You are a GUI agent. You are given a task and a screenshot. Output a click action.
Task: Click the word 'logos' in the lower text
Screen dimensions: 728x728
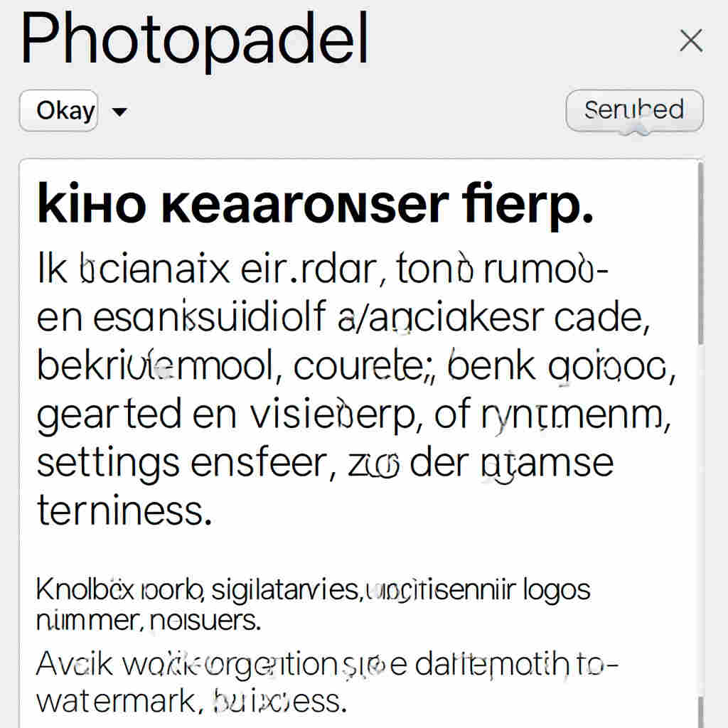pyautogui.click(x=558, y=589)
